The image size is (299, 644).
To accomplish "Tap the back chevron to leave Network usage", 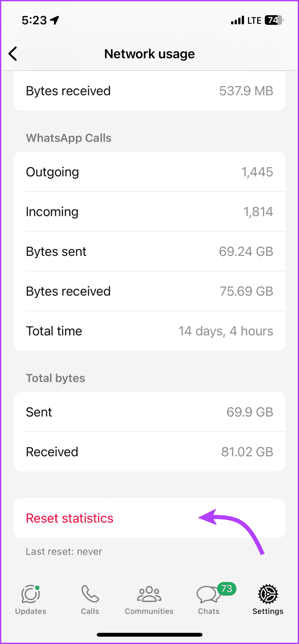I will pyautogui.click(x=13, y=54).
